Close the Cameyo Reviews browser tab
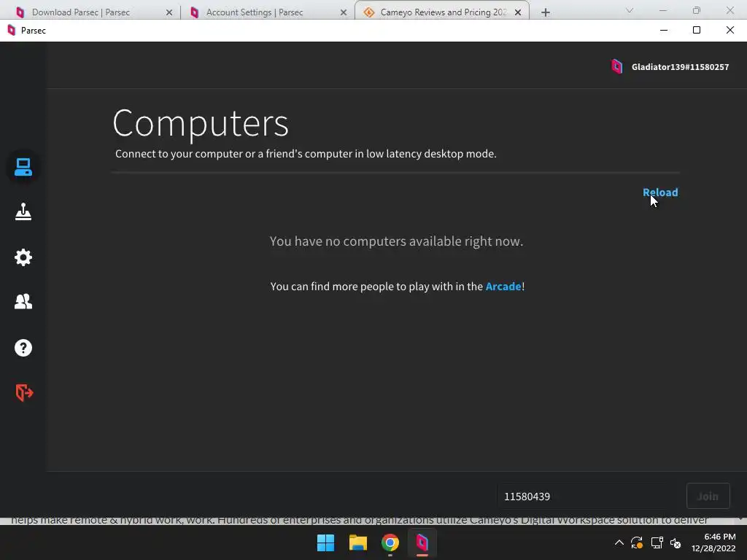This screenshot has width=747, height=560. coord(518,12)
